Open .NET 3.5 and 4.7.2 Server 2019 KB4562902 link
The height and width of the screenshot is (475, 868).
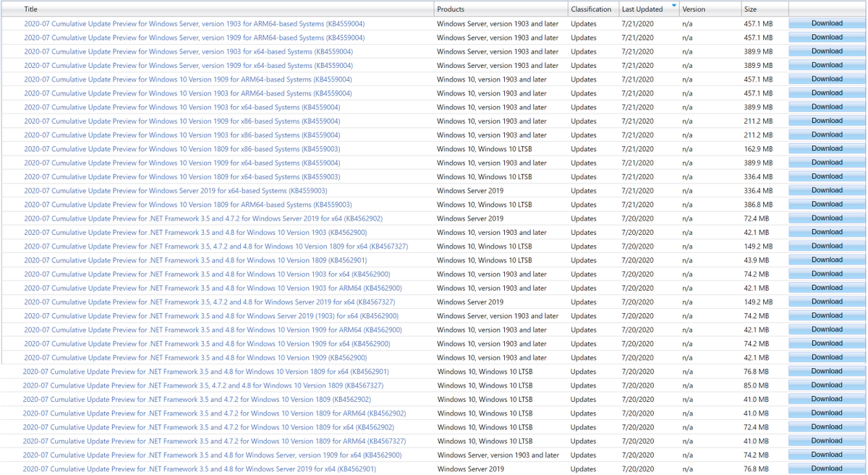click(203, 218)
